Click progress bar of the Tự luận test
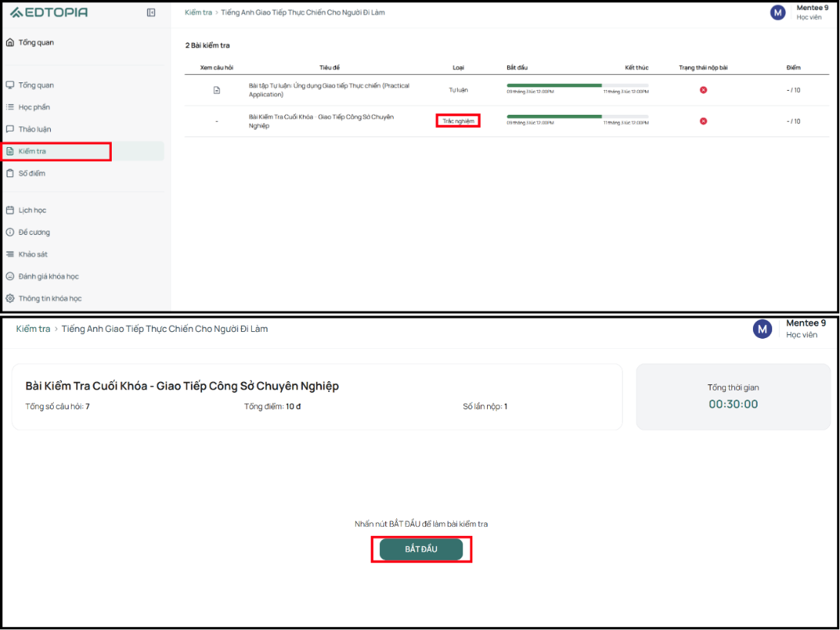 tap(577, 85)
